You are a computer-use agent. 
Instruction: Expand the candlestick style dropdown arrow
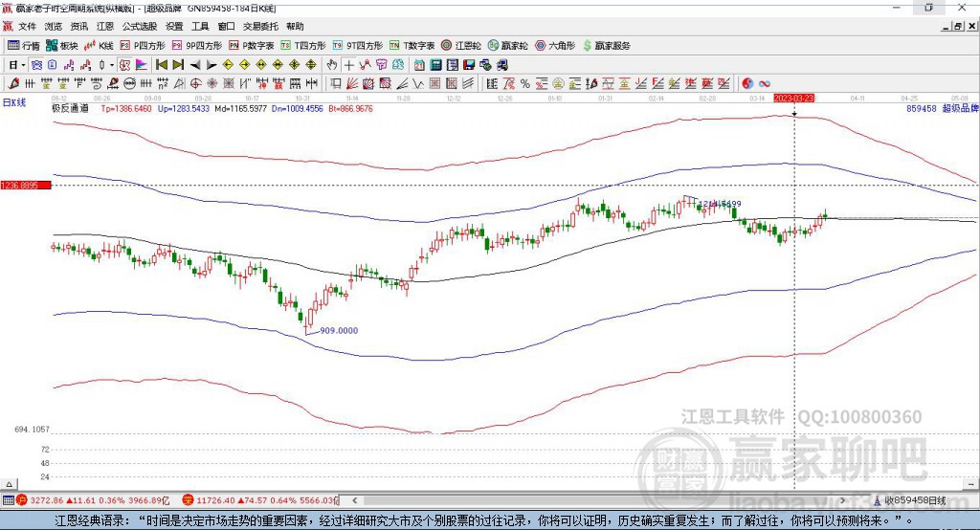(112, 64)
